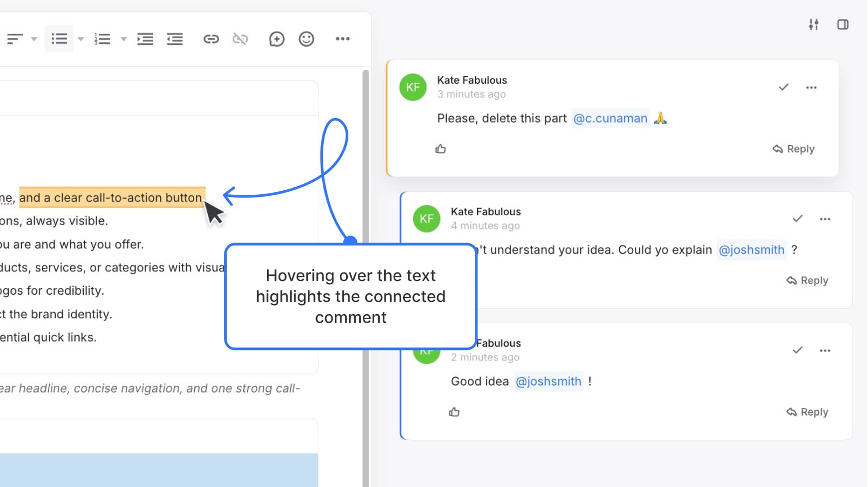Click the '2 minutes ago' timestamp

point(485,357)
